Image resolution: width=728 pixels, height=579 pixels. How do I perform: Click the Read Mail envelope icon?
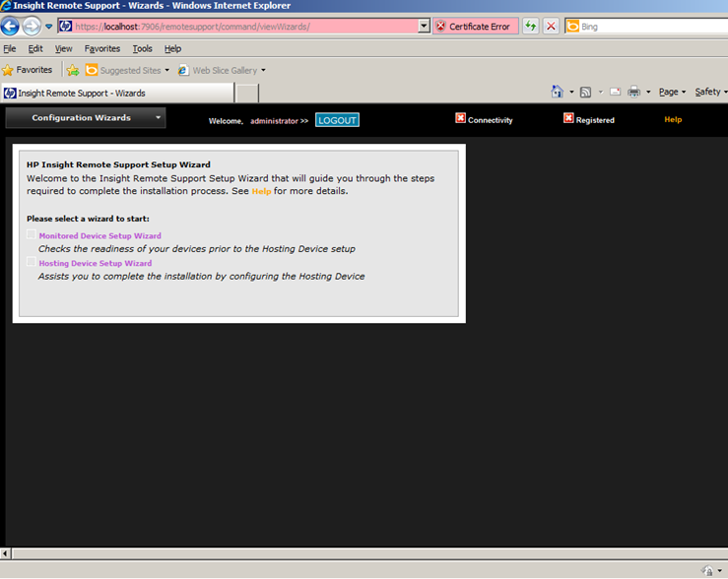tap(615, 92)
